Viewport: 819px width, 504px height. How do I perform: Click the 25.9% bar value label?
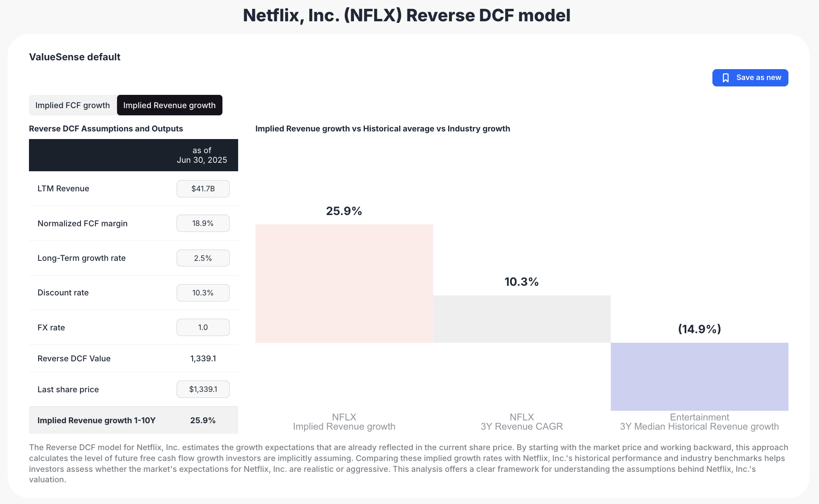tap(344, 211)
